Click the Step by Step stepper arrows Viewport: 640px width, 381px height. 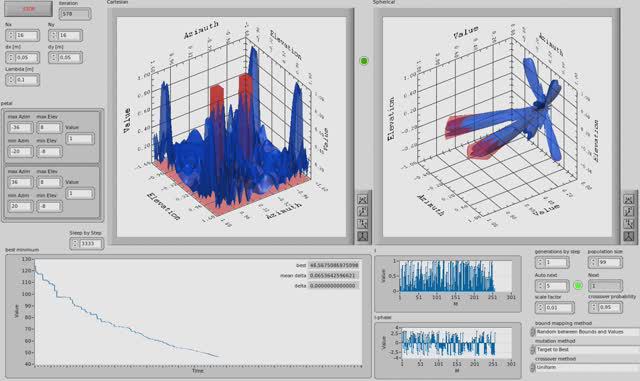click(x=75, y=244)
